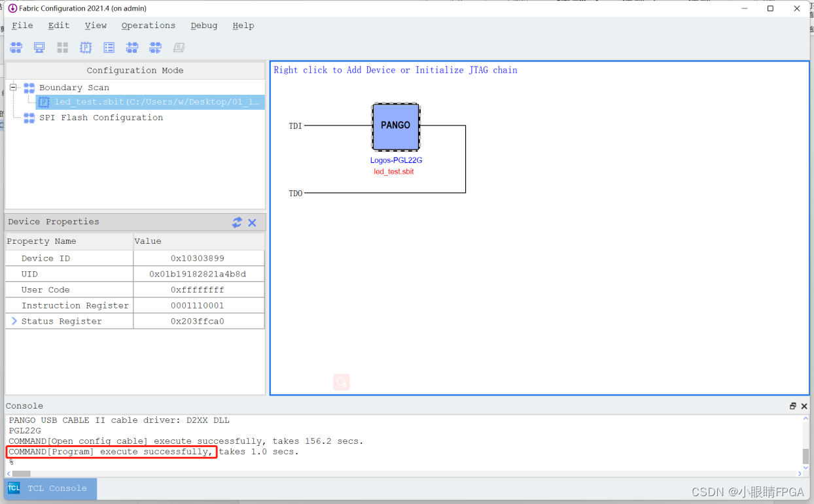This screenshot has height=504, width=814.
Task: Select the value 0x10303899
Action: click(198, 258)
